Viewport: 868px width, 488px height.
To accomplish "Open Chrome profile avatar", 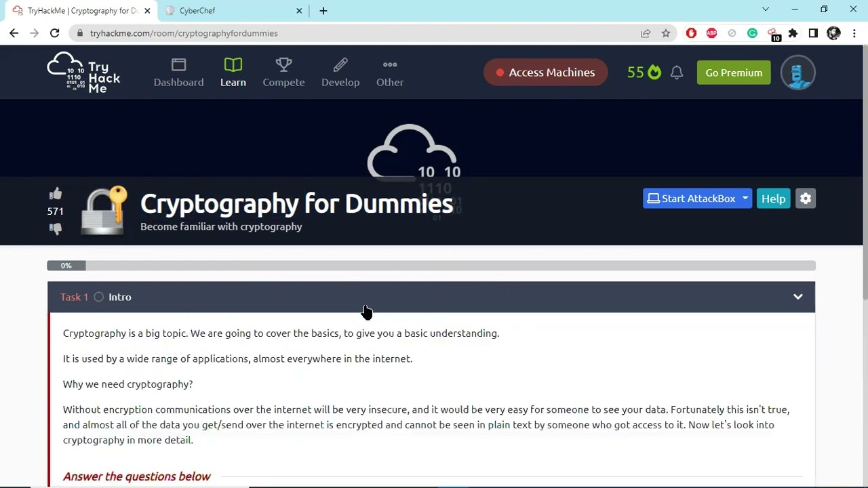I will pos(833,33).
